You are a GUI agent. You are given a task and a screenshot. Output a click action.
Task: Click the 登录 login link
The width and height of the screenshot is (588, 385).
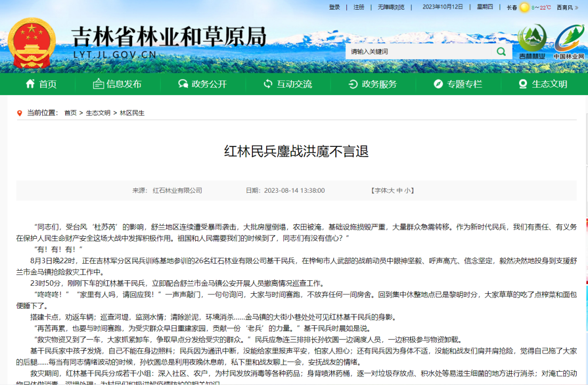[335, 7]
